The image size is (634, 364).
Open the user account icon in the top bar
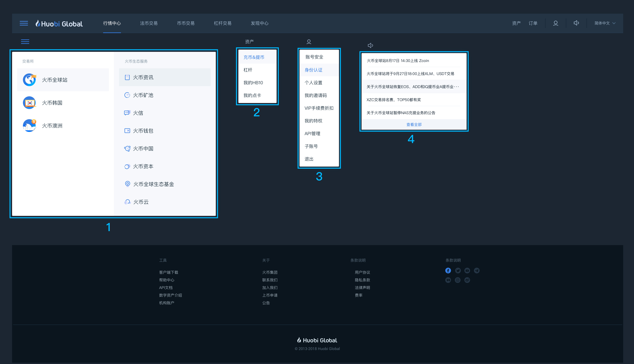point(555,23)
